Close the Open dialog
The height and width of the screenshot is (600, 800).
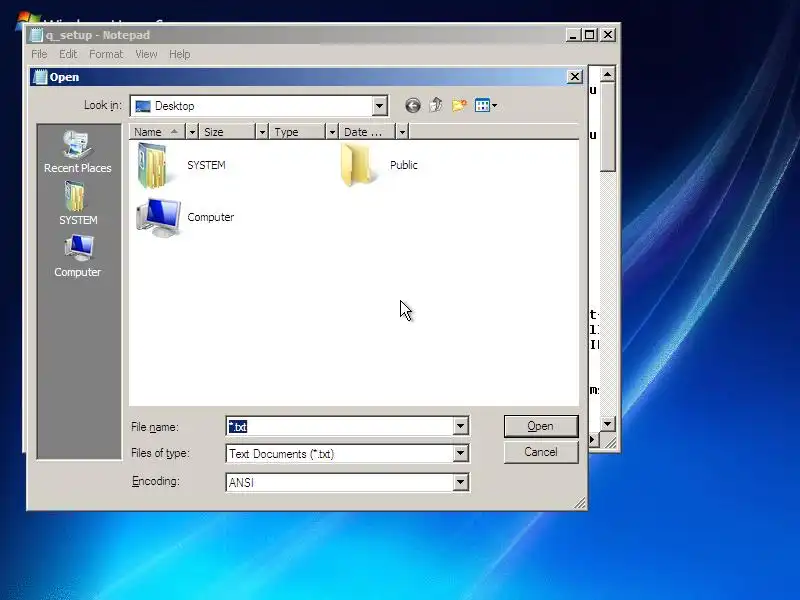click(x=574, y=77)
